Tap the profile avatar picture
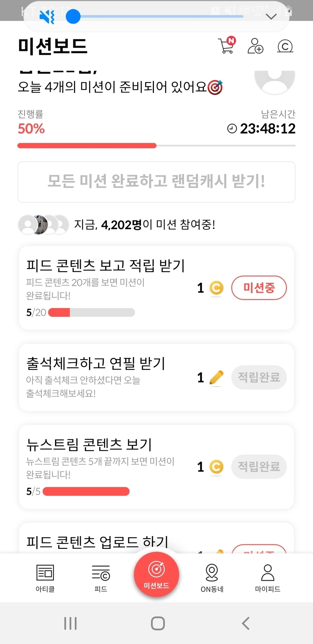 click(x=275, y=80)
